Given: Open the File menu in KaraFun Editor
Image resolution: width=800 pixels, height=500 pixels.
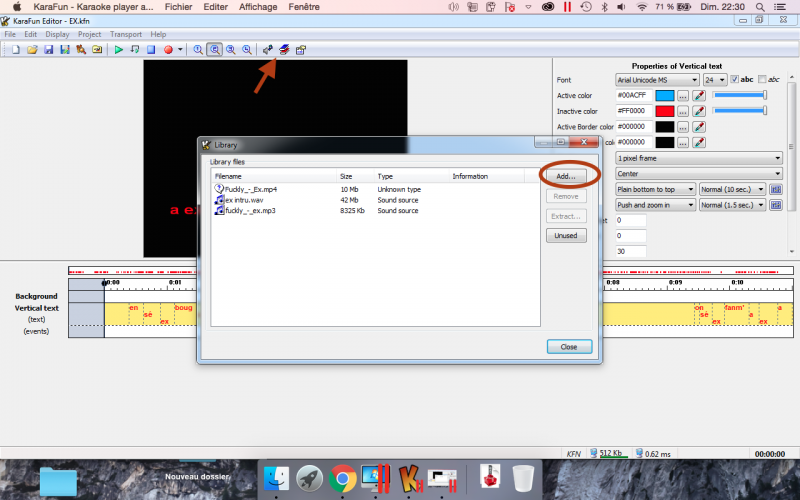Looking at the screenshot, I should pos(10,34).
